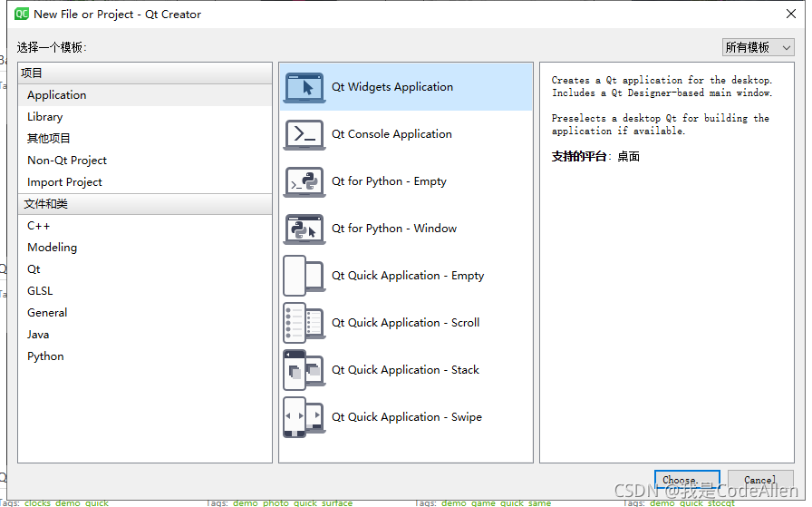The width and height of the screenshot is (812, 507).
Task: Click the Qt for Python Window icon
Action: [304, 229]
